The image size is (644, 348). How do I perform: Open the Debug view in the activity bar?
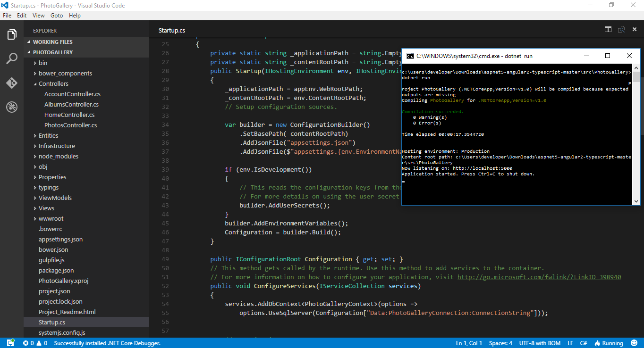tap(12, 107)
